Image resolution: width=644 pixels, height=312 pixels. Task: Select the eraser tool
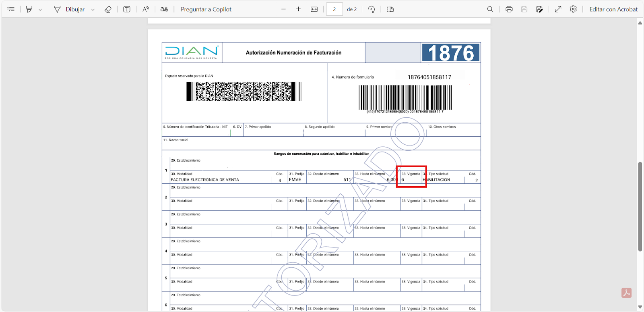coord(108,9)
